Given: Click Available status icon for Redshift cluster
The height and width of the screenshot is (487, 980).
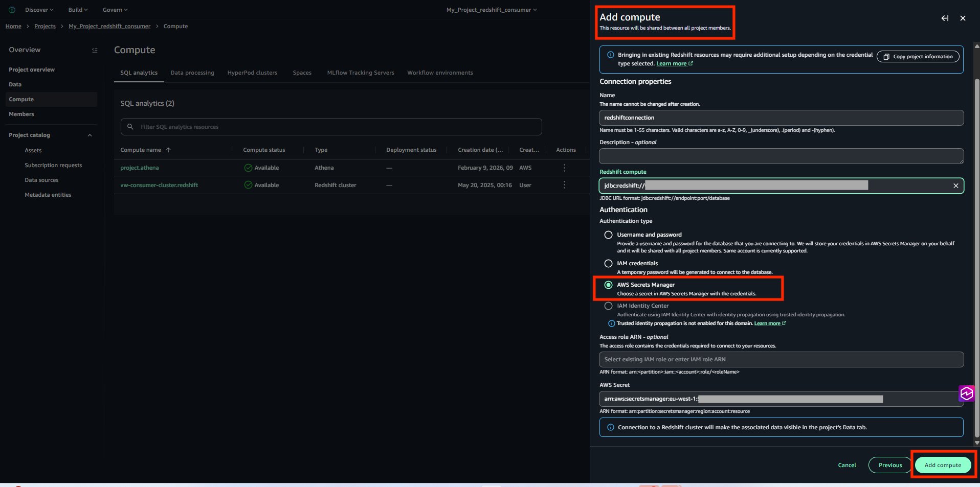Looking at the screenshot, I should 248,185.
